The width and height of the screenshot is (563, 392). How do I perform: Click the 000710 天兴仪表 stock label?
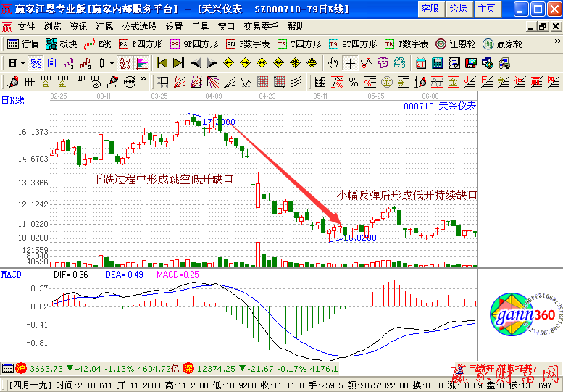click(x=439, y=106)
